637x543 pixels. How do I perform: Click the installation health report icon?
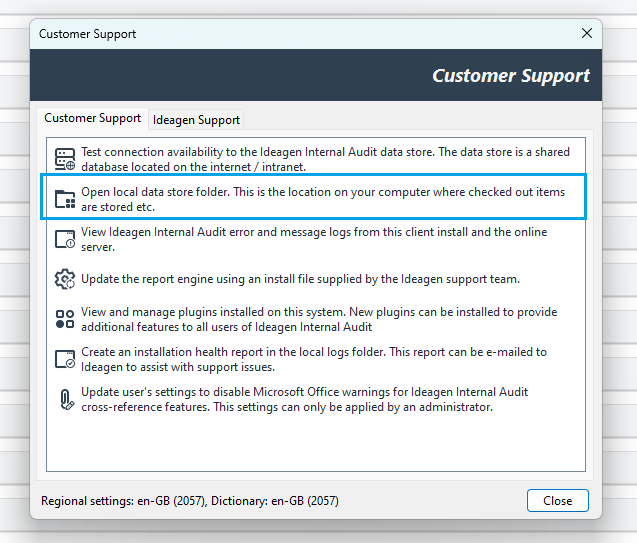65,359
